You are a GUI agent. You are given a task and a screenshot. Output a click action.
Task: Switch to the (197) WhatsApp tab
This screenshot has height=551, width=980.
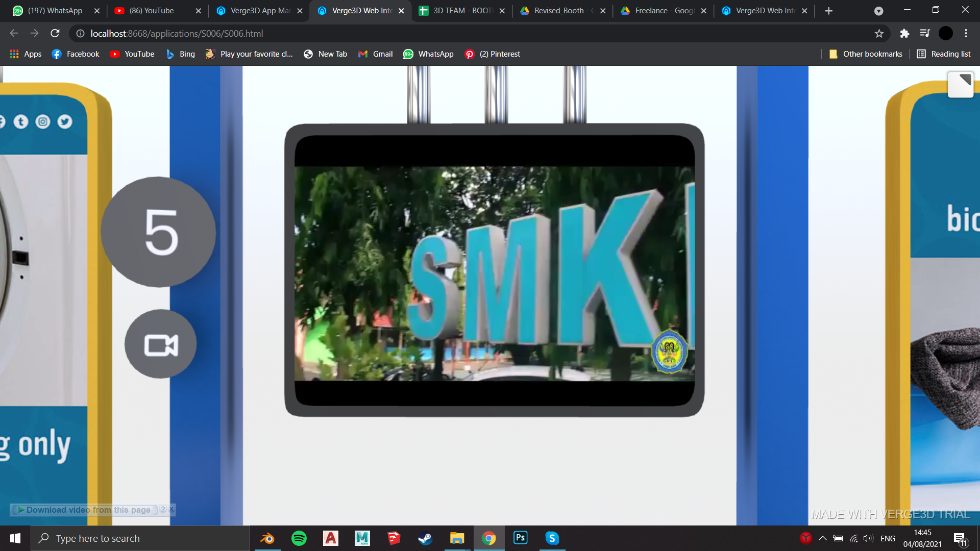tap(55, 11)
